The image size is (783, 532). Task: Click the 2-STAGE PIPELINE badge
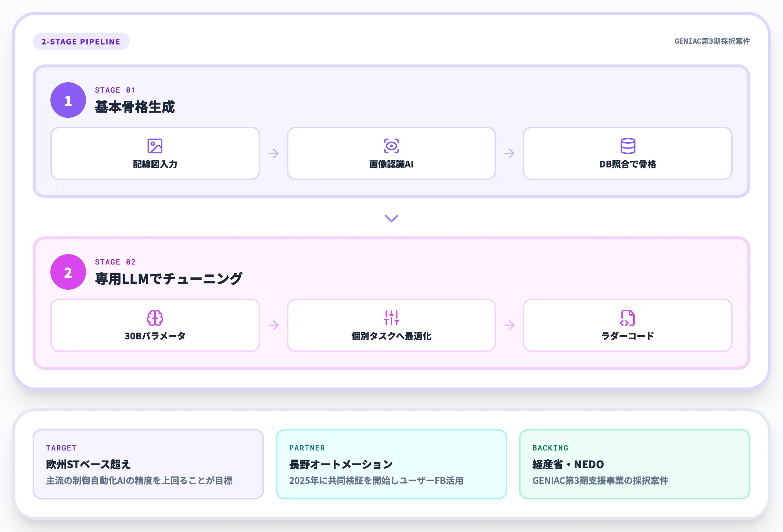click(81, 41)
